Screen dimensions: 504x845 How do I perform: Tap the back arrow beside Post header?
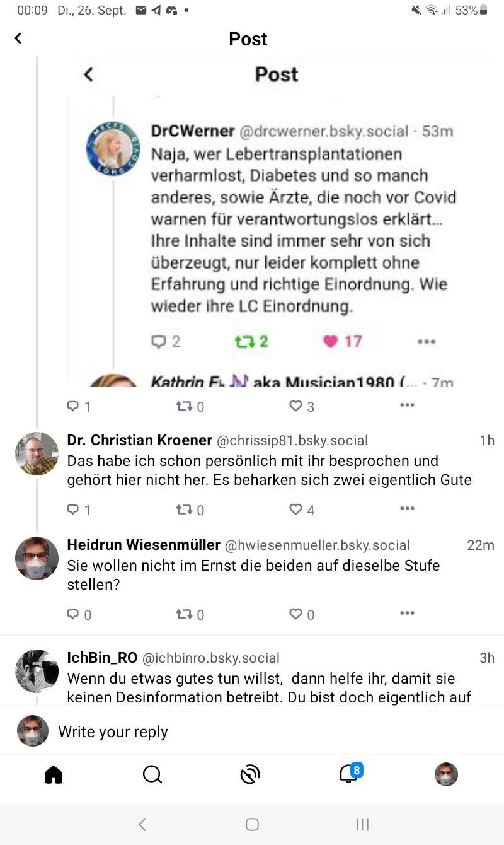click(18, 38)
